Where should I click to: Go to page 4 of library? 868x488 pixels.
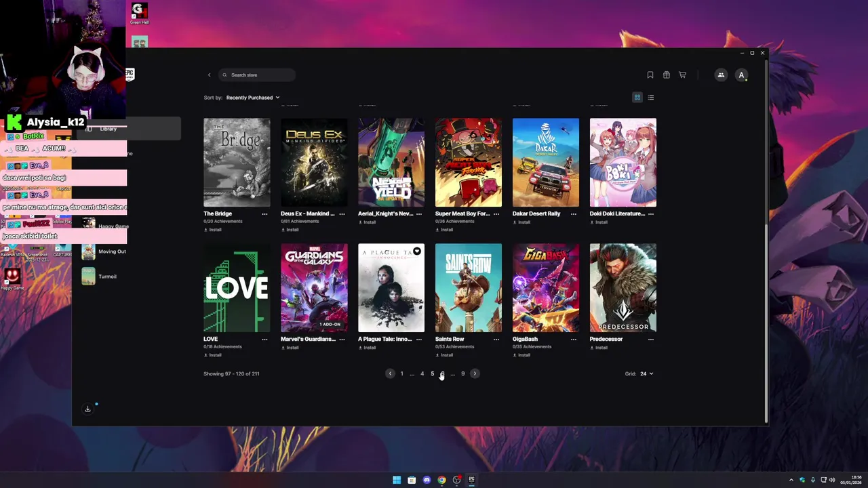pos(422,373)
